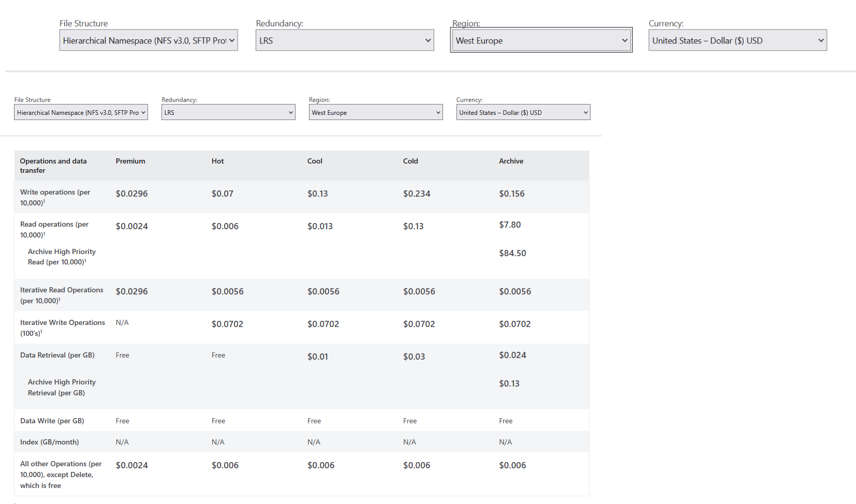
Task: Click the Archive column header
Action: (511, 161)
